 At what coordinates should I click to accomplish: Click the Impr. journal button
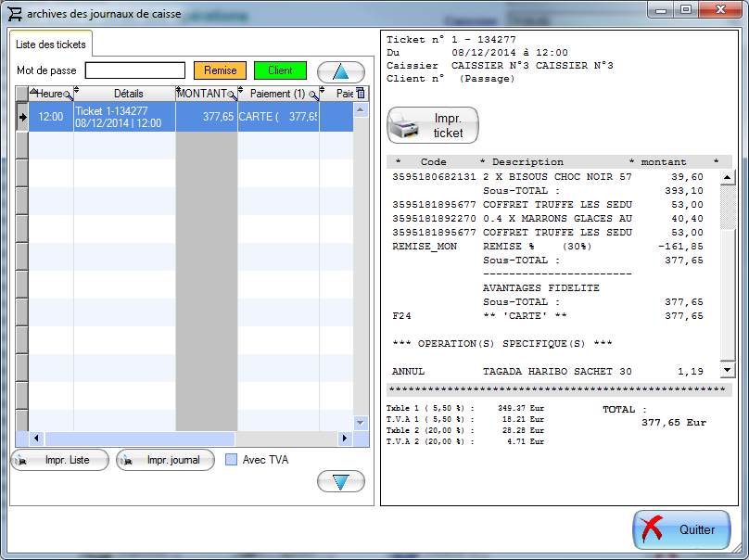point(166,460)
